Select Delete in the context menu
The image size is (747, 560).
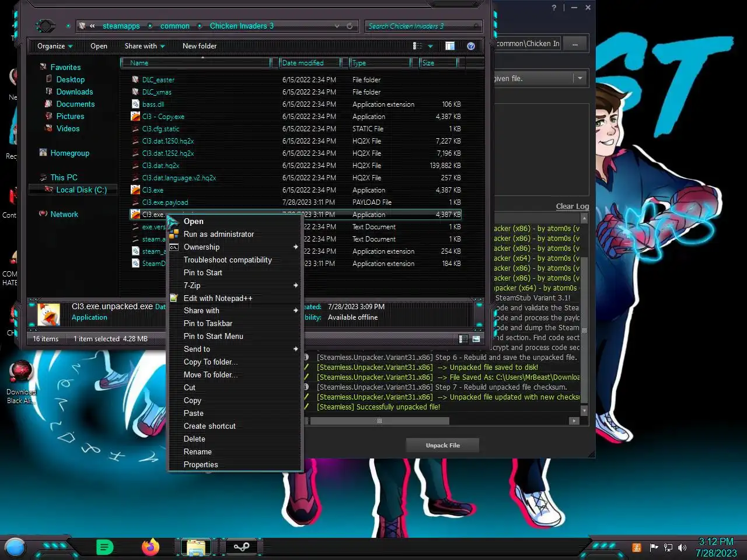pyautogui.click(x=235, y=439)
